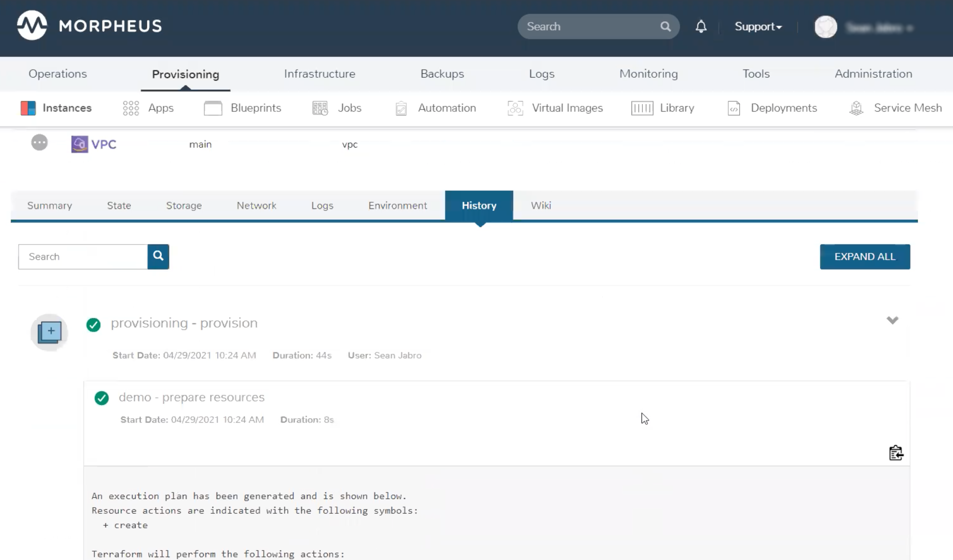The width and height of the screenshot is (953, 560).
Task: Collapse the provisioning - provision entry chevron
Action: click(x=892, y=320)
